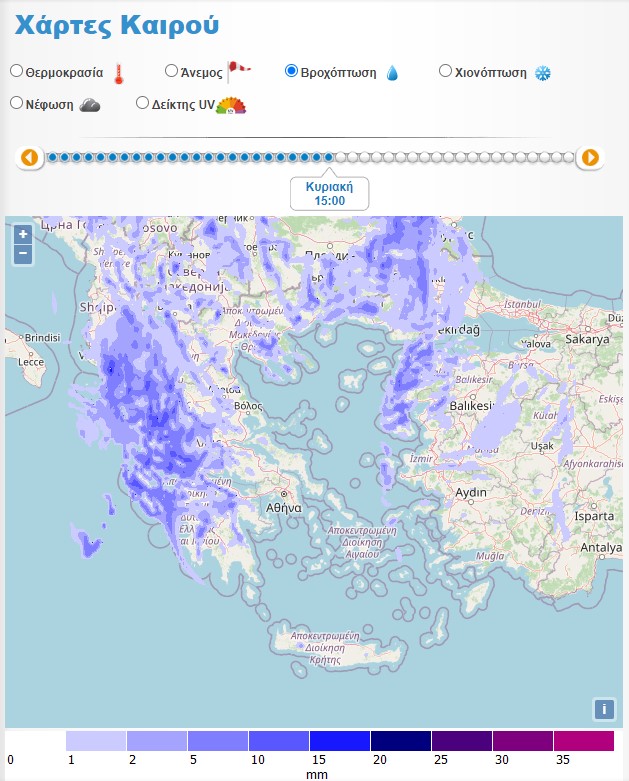
Task: Zoom in on the map
Action: pyautogui.click(x=23, y=234)
